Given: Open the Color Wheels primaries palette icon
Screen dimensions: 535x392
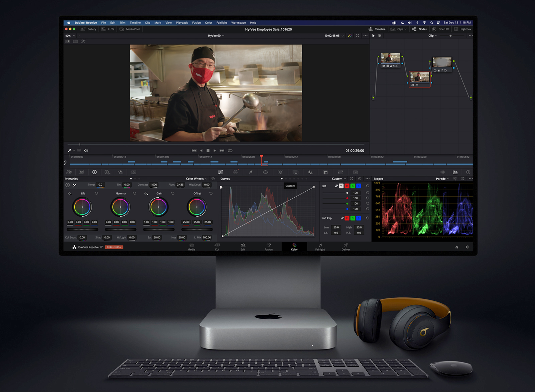Looking at the screenshot, I should (95, 172).
